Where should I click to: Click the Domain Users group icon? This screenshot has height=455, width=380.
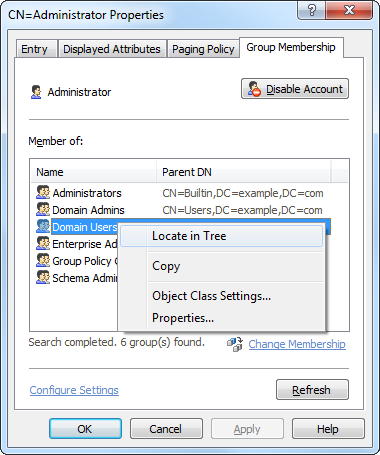point(43,227)
